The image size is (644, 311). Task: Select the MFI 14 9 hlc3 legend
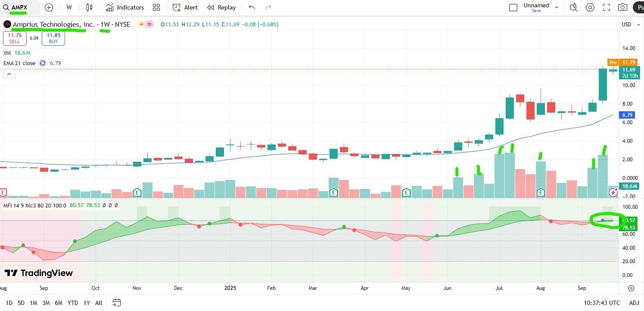click(35, 205)
